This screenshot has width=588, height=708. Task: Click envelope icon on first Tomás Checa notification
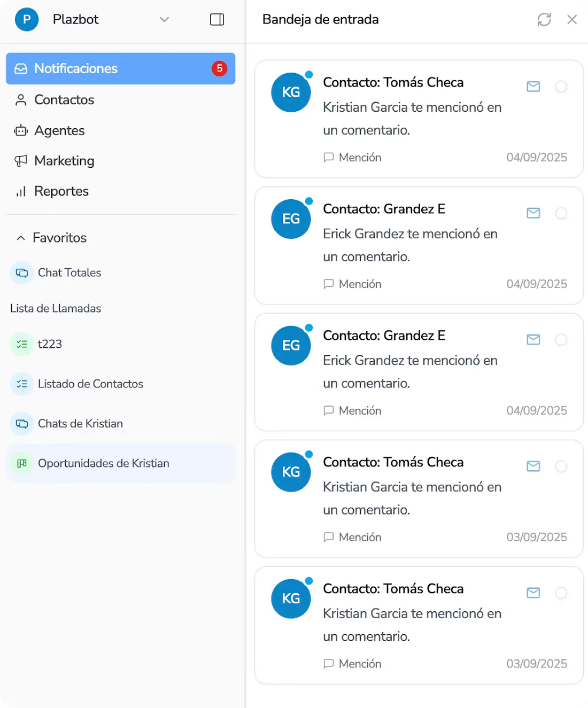pos(533,87)
